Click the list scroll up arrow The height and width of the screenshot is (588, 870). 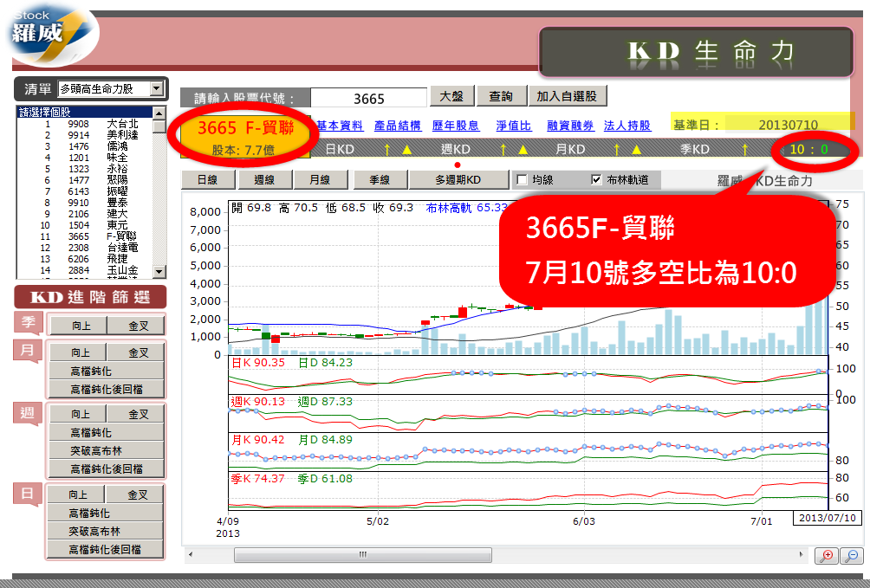tap(159, 113)
